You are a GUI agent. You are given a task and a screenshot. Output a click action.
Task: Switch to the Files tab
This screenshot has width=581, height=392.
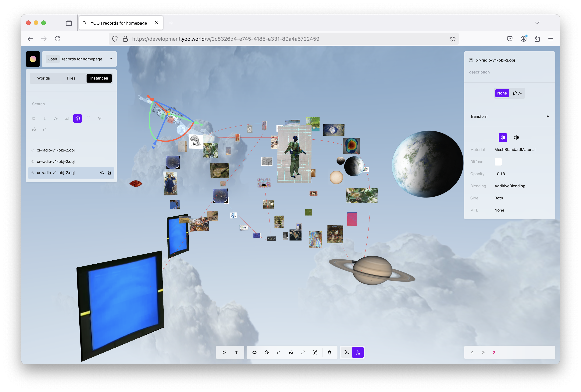coord(71,78)
